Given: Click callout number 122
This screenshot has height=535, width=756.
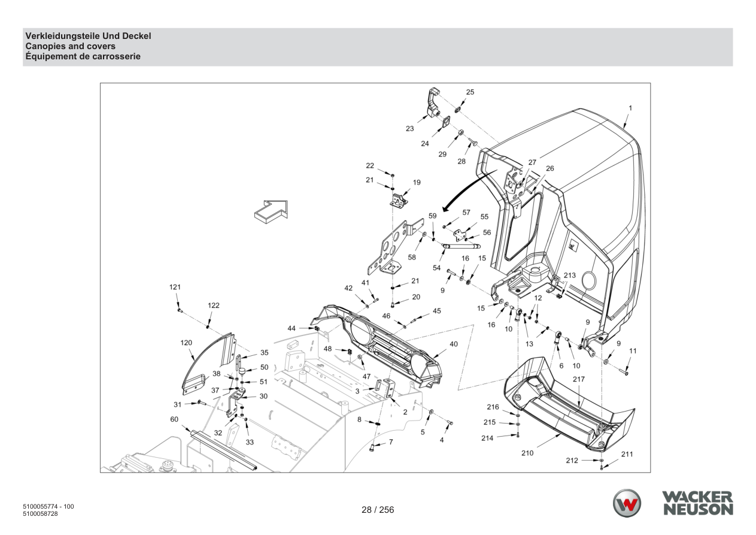Looking at the screenshot, I should 214,306.
